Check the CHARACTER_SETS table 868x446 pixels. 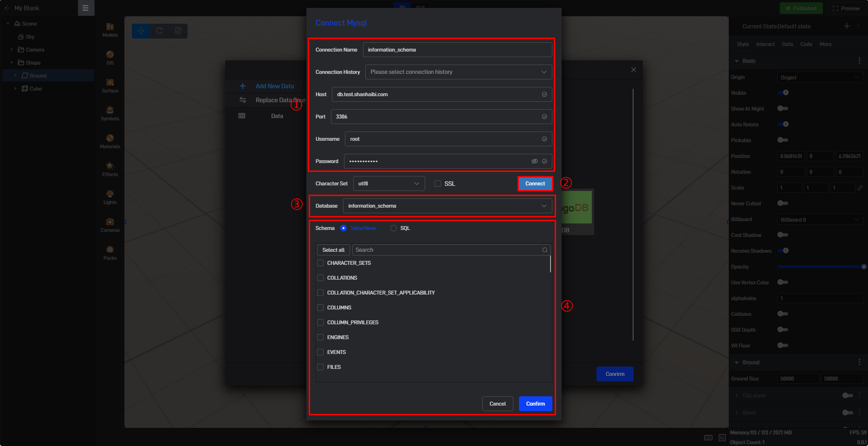(320, 263)
